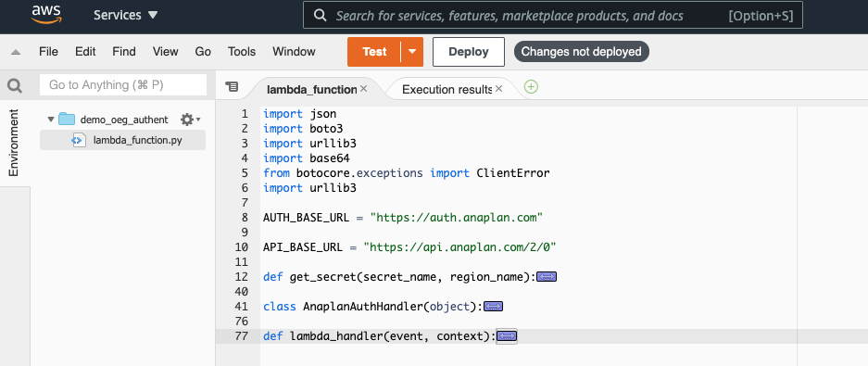
Task: Expand folded AnaplanAuthHandler class code
Action: coord(493,306)
